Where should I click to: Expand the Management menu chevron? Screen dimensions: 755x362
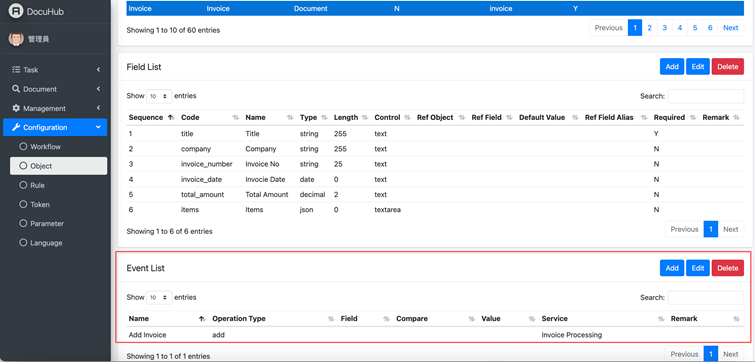[98, 108]
